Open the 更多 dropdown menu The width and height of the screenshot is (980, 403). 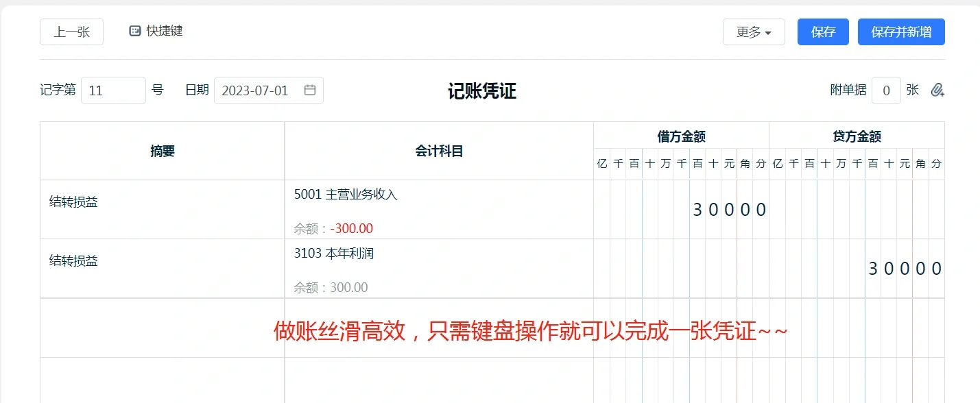(753, 32)
